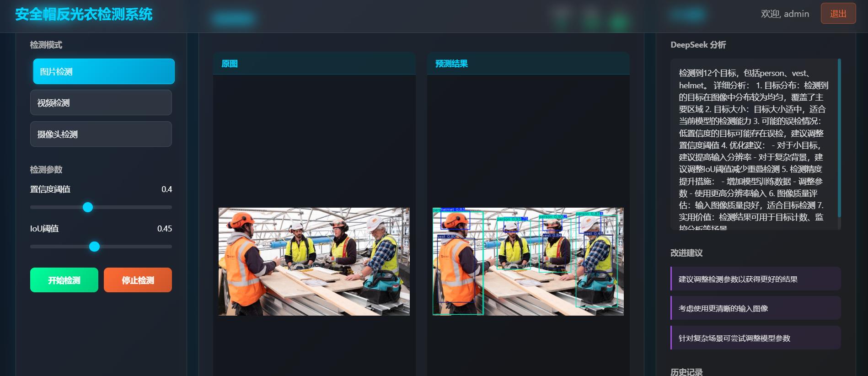Adjust the IoU阈值 slider handle
This screenshot has height=376, width=868.
click(x=94, y=247)
